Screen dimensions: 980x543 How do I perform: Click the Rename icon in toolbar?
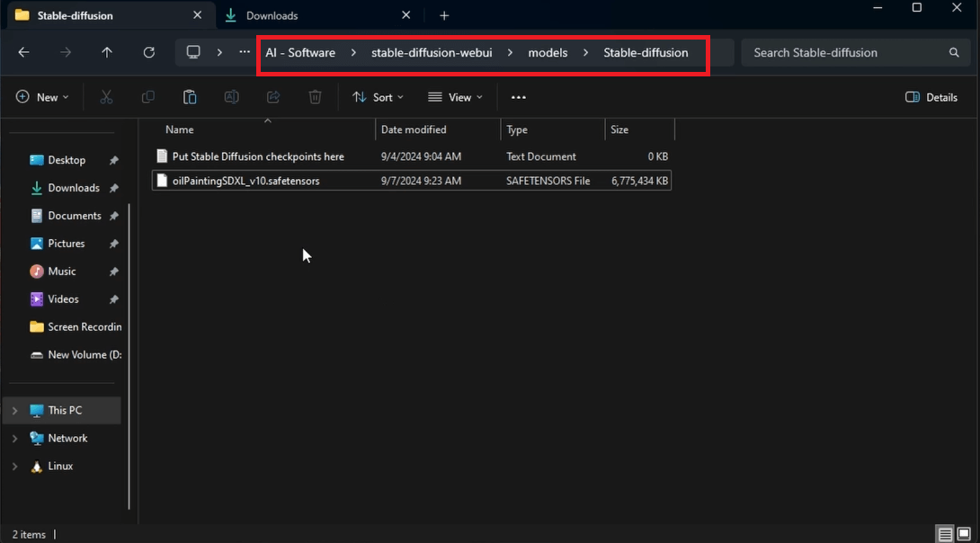231,97
